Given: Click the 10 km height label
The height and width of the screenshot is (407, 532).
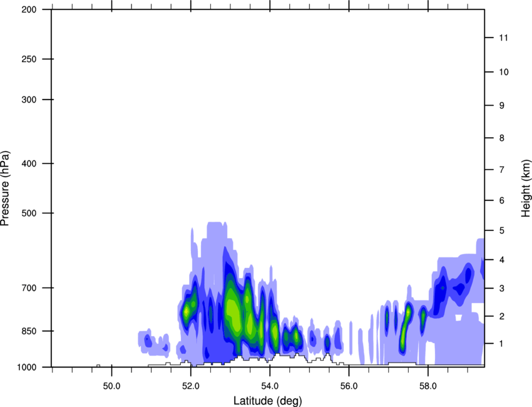Looking at the screenshot, I should pyautogui.click(x=504, y=72).
